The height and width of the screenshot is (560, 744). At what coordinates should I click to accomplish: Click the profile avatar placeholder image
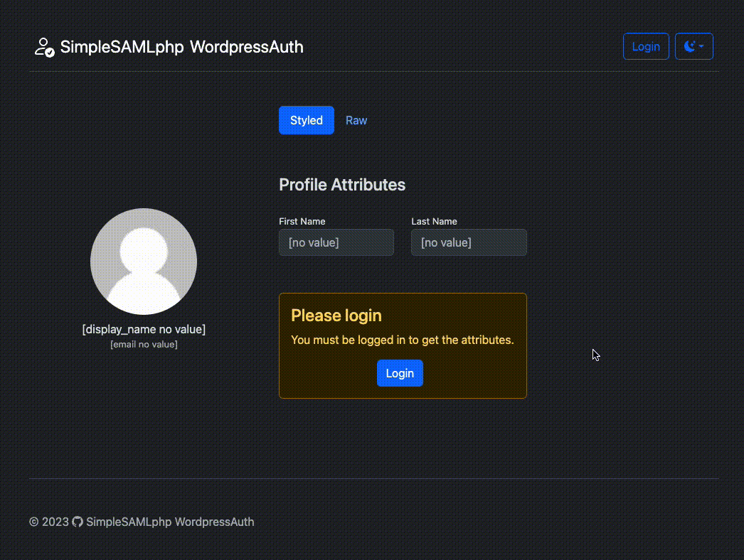(144, 262)
